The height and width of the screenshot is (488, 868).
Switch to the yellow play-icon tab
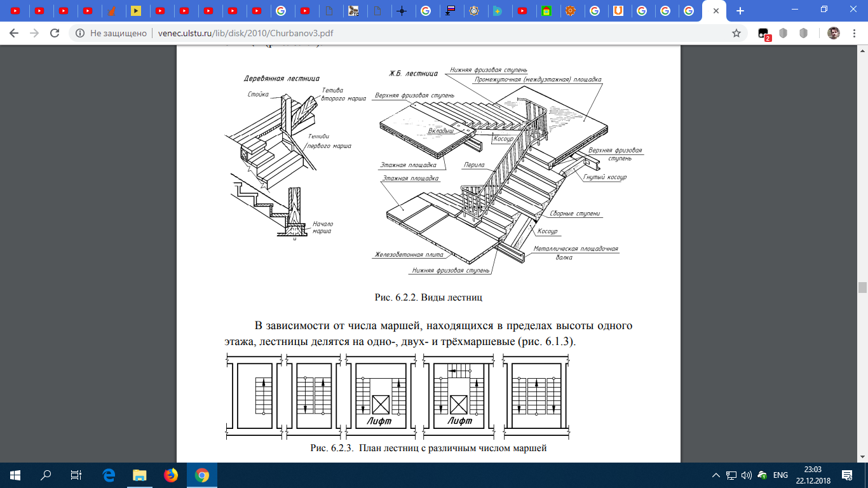point(135,11)
